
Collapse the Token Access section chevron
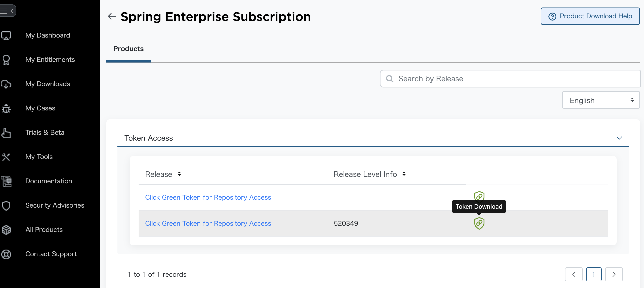point(619,138)
